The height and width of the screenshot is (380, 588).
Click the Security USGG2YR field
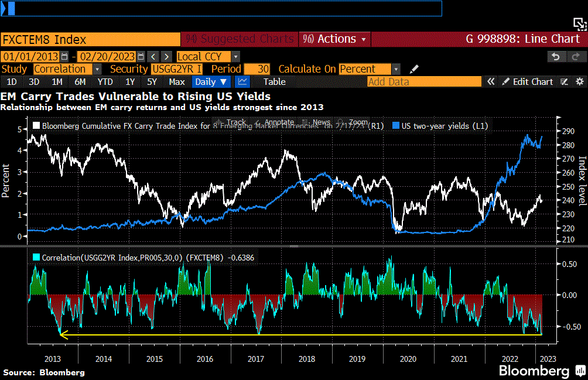point(177,69)
